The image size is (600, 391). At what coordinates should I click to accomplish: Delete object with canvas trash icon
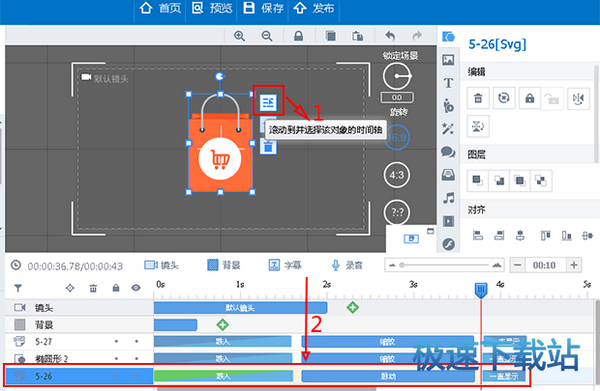pos(268,147)
